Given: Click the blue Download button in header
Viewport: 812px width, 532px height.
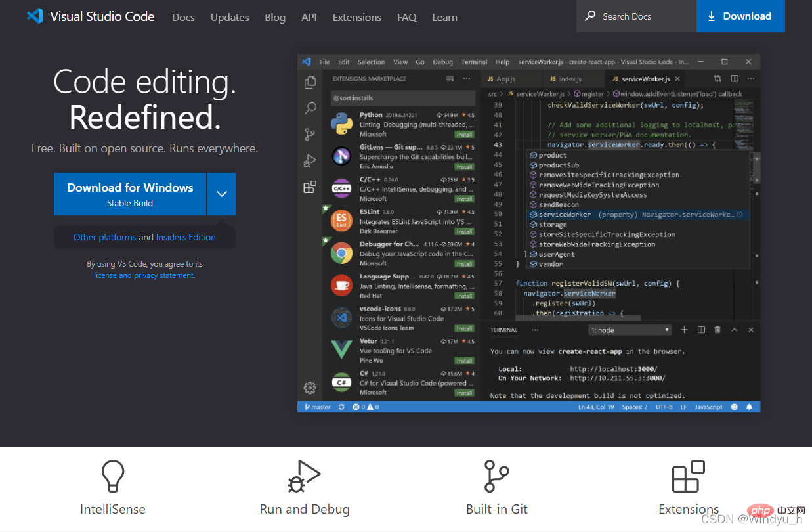Looking at the screenshot, I should [740, 16].
